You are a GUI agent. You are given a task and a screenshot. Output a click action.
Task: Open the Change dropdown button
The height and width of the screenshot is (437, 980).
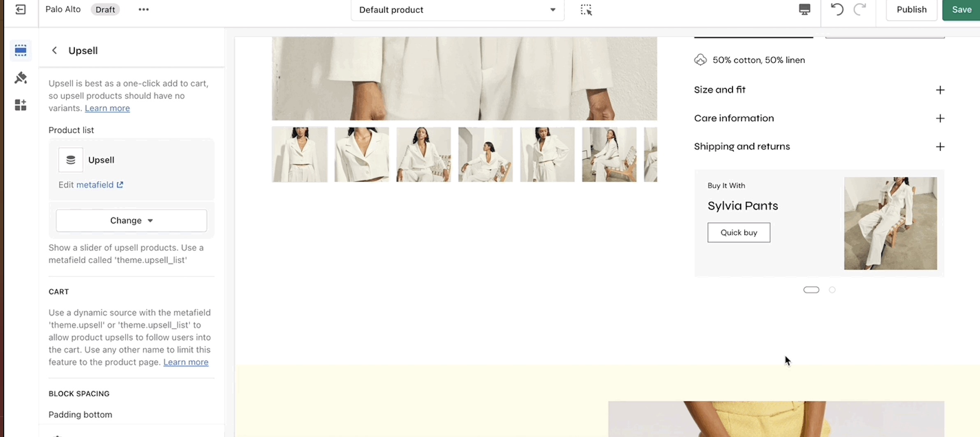[x=132, y=221]
